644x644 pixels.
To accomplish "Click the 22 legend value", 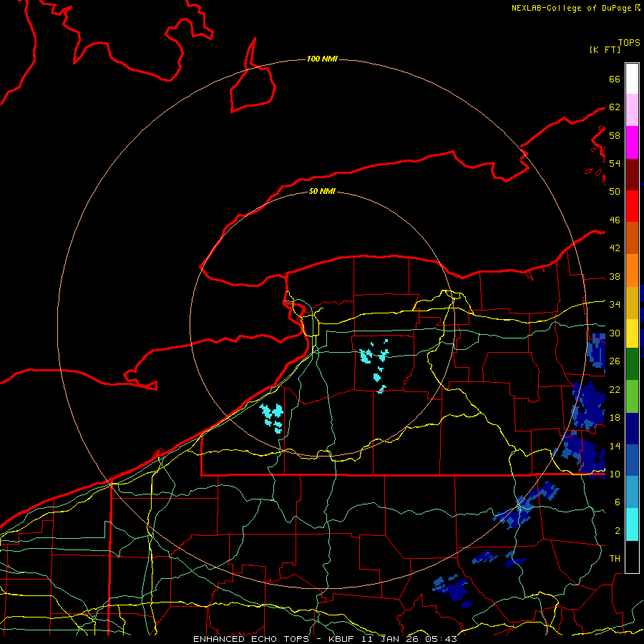I will pos(615,389).
